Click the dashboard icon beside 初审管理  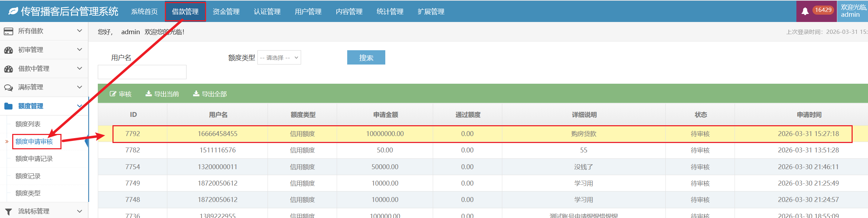[x=8, y=50]
